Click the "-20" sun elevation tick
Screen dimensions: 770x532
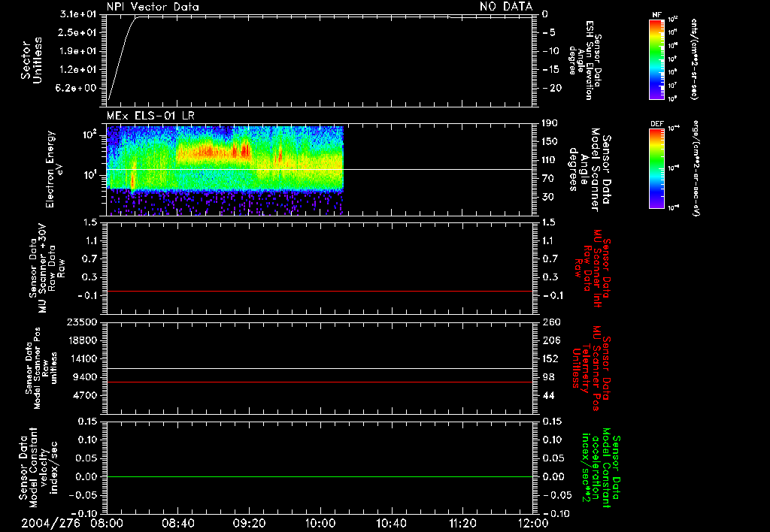tap(551, 88)
